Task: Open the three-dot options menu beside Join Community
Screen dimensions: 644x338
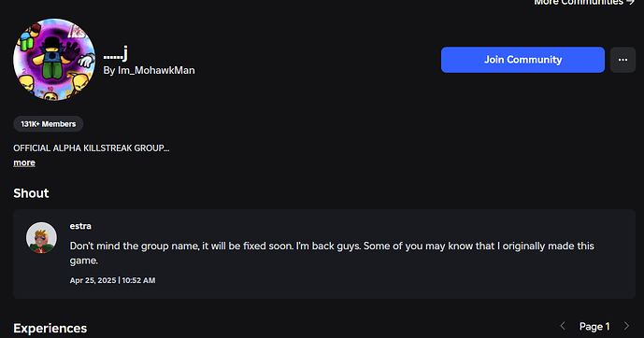Action: (623, 60)
